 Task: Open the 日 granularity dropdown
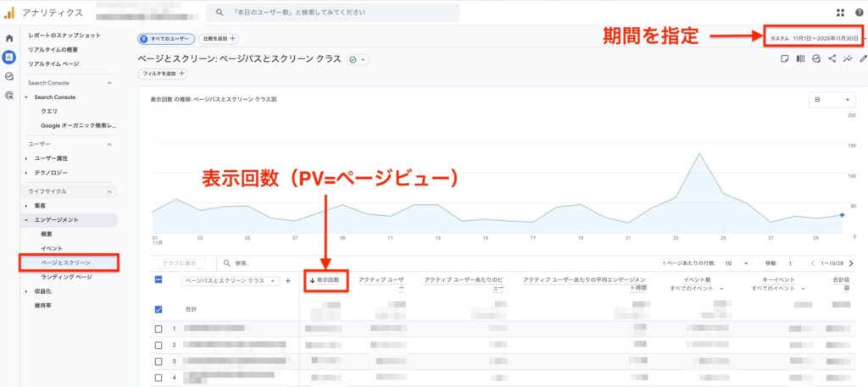(x=832, y=100)
